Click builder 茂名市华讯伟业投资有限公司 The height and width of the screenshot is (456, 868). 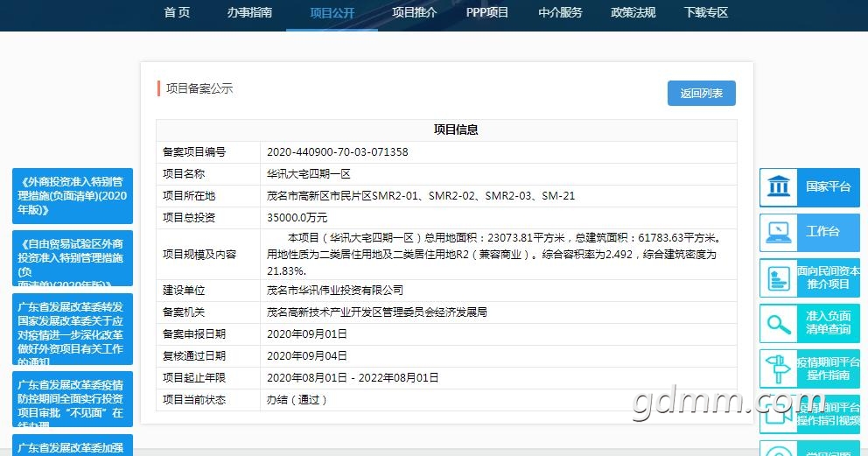pyautogui.click(x=335, y=290)
